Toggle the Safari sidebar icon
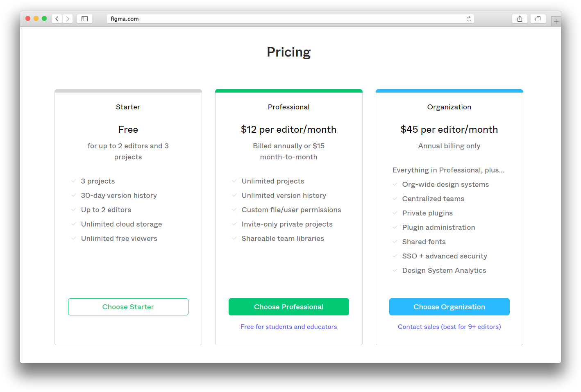Image resolution: width=581 pixels, height=392 pixels. pos(84,19)
